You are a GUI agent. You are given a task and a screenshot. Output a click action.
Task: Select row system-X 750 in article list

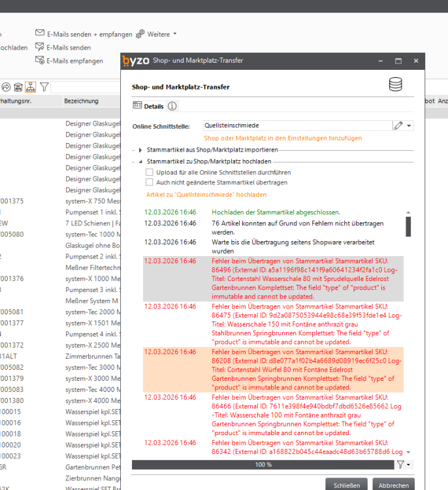click(60, 201)
